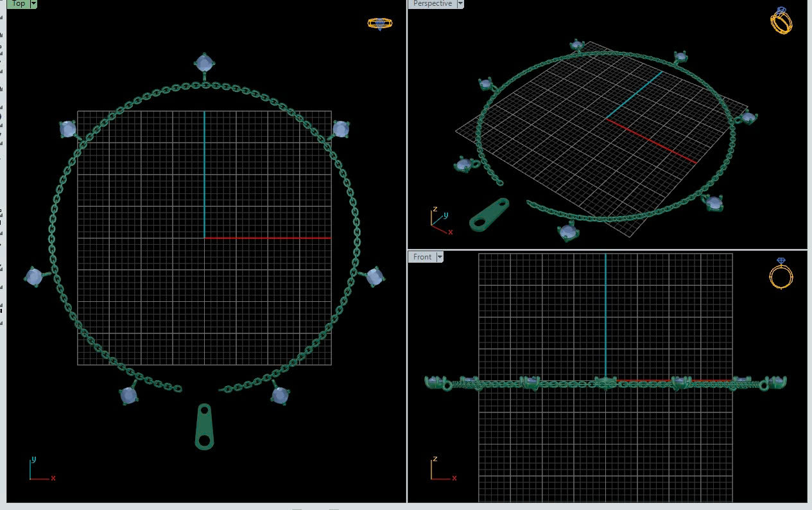
Task: Expand the Perspective viewport dropdown arrow
Action: (460, 4)
